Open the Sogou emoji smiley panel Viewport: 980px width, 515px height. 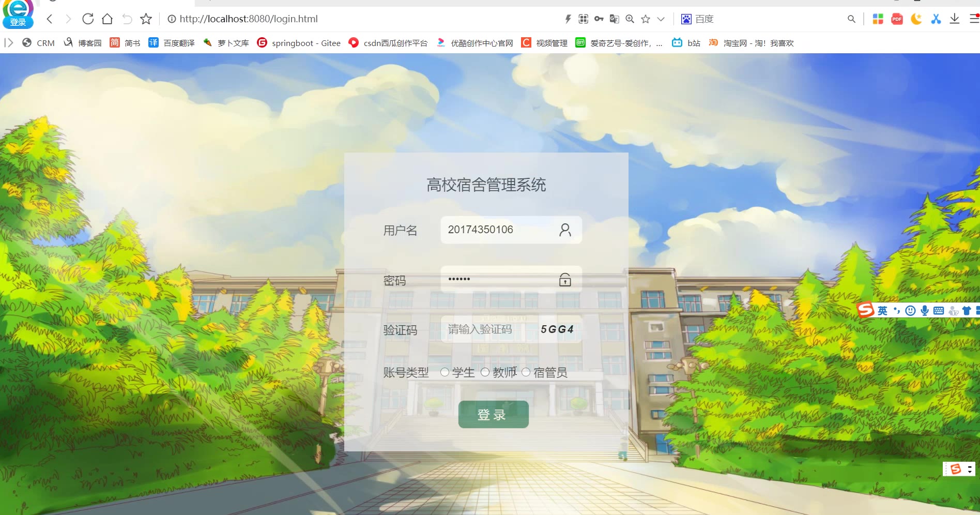(x=911, y=311)
